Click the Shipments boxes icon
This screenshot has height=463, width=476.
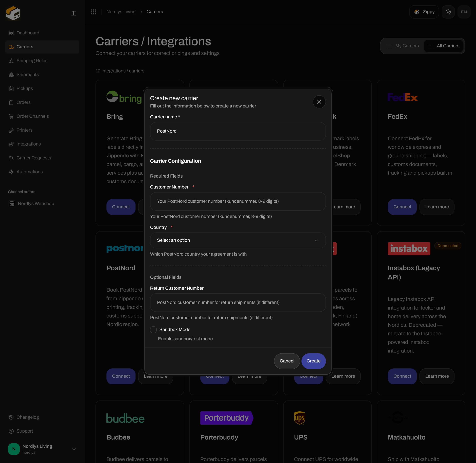click(x=11, y=75)
